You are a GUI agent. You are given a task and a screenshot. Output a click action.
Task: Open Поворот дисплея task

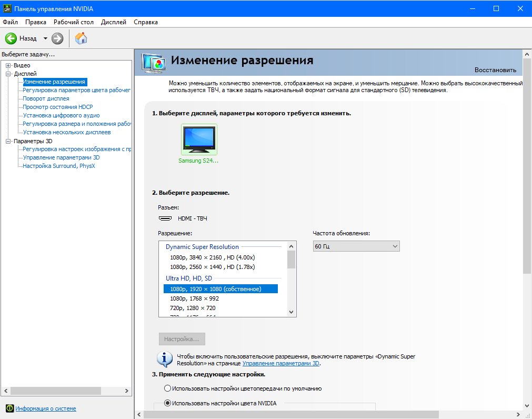tap(46, 99)
